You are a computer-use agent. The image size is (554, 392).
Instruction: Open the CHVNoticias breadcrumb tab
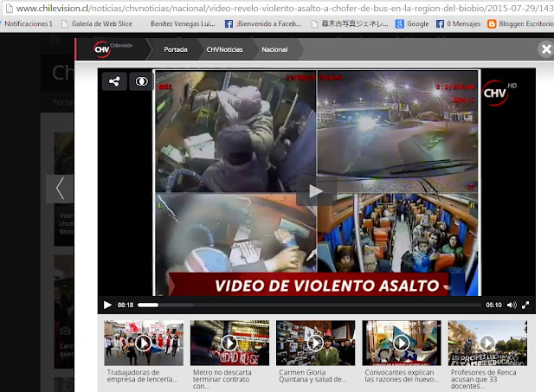point(224,50)
